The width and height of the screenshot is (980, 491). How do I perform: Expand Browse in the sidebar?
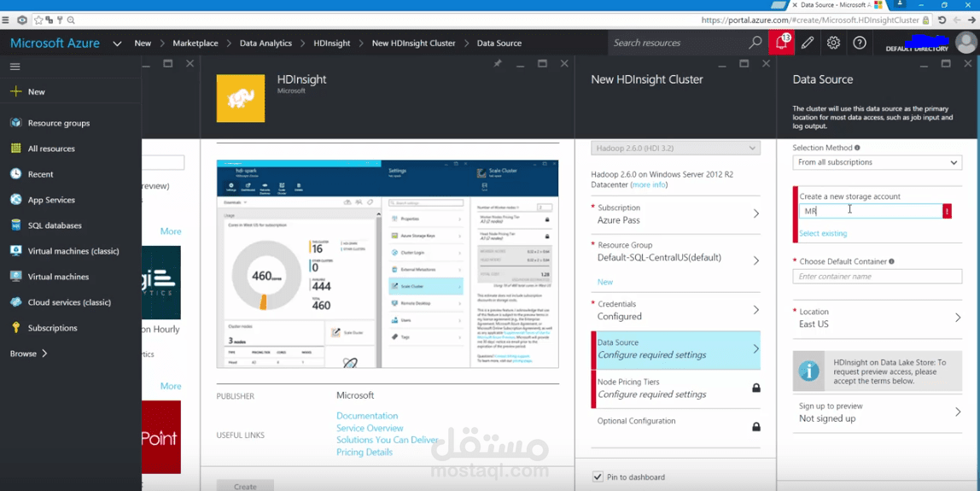pyautogui.click(x=28, y=354)
